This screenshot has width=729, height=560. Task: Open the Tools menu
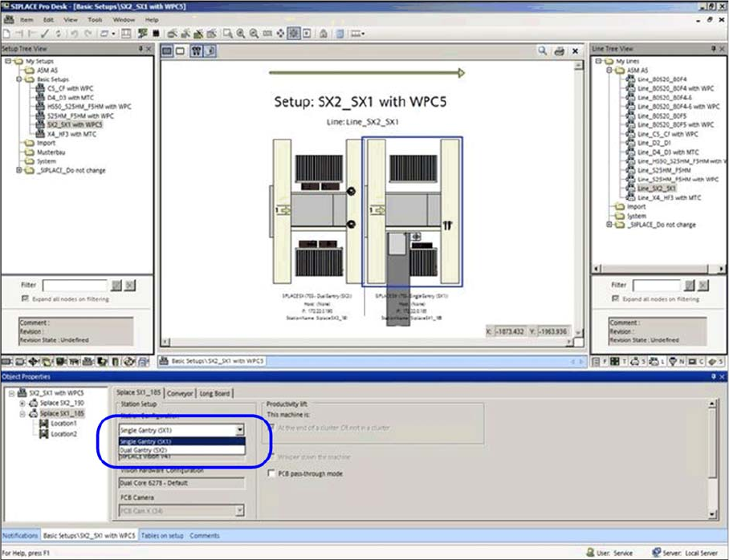pyautogui.click(x=95, y=18)
